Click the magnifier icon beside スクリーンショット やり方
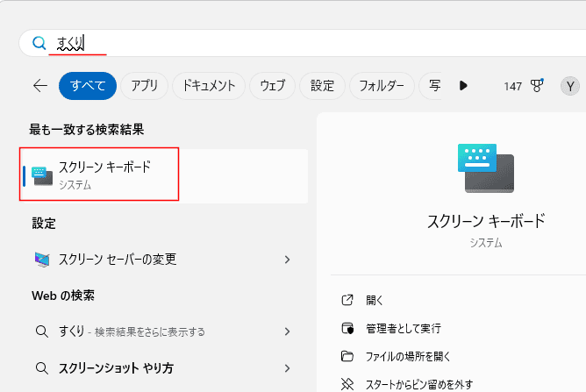586x392 pixels. [x=41, y=368]
